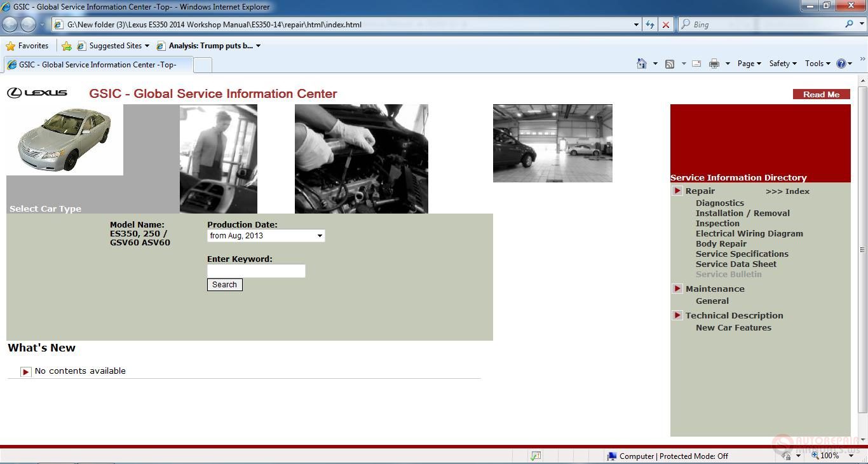This screenshot has height=464, width=868.
Task: Click the zoom magnifier icon in status bar
Action: 815,456
